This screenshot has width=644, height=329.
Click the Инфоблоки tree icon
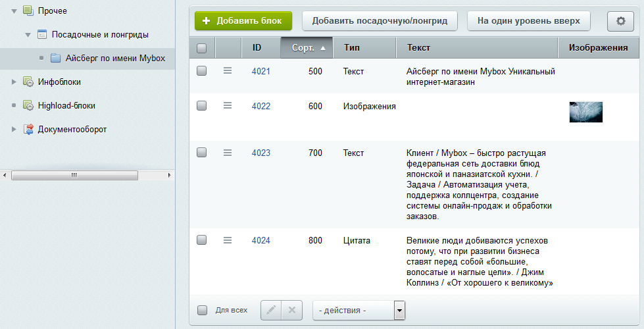tap(28, 82)
